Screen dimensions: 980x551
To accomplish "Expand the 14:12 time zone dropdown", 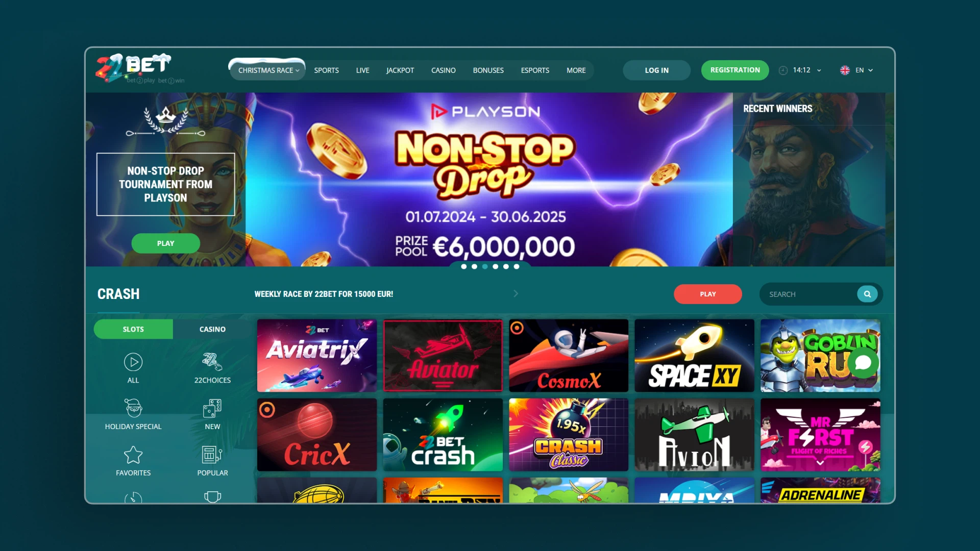I will click(800, 70).
